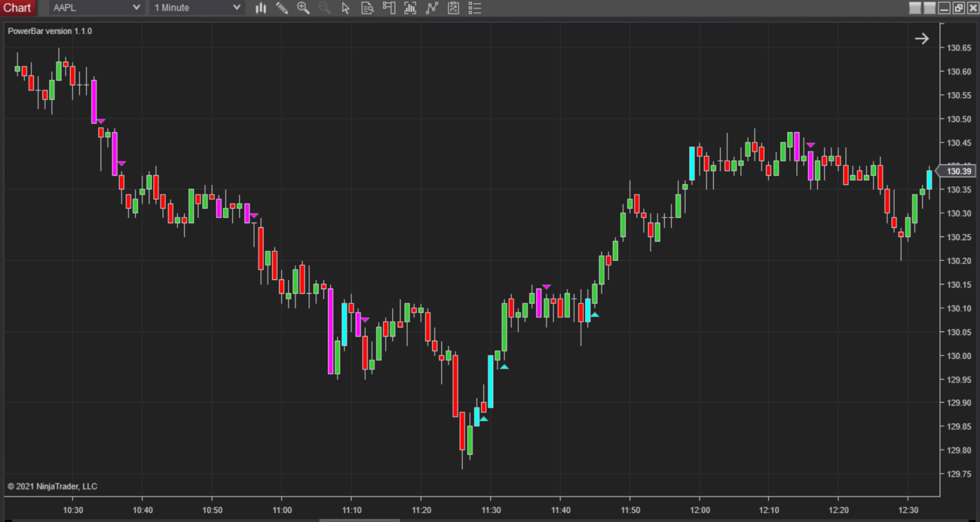
Task: Click the arrow to scroll to latest bar
Action: point(922,39)
